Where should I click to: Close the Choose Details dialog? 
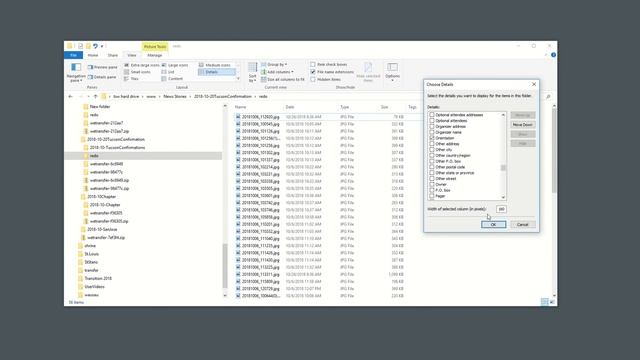click(534, 84)
